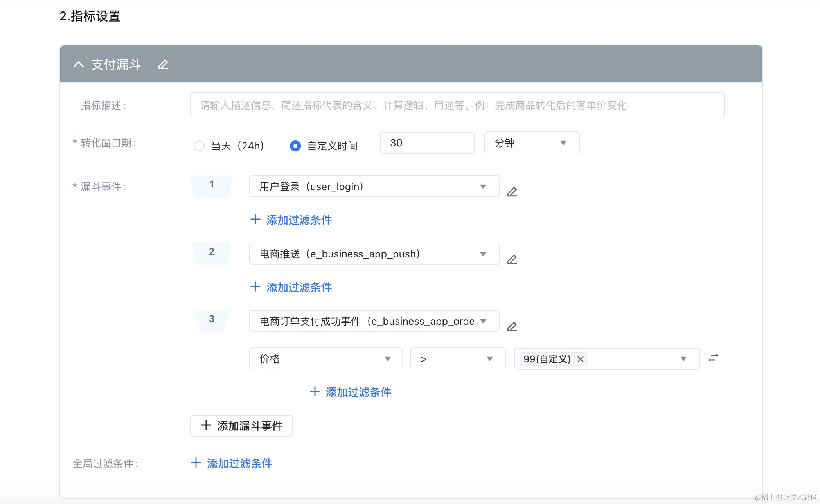The height and width of the screenshot is (504, 820).
Task: Select 自定义时间 radio option
Action: [x=295, y=146]
